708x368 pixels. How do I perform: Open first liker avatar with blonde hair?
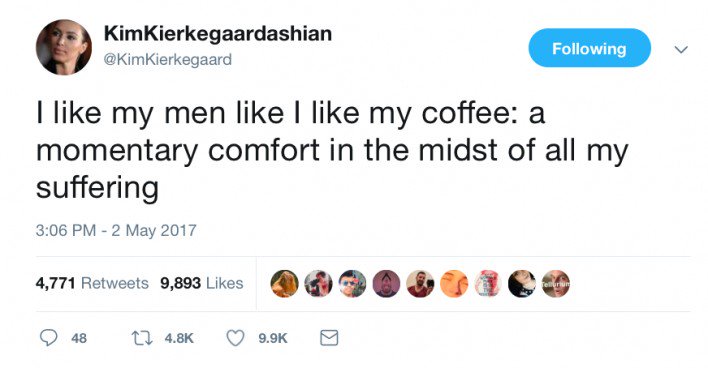click(284, 284)
